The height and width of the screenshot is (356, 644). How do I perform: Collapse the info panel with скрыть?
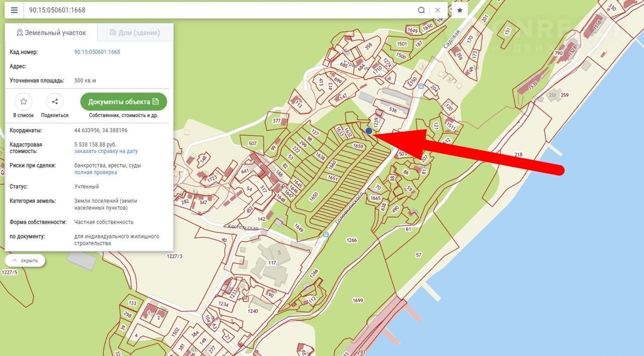tap(25, 260)
